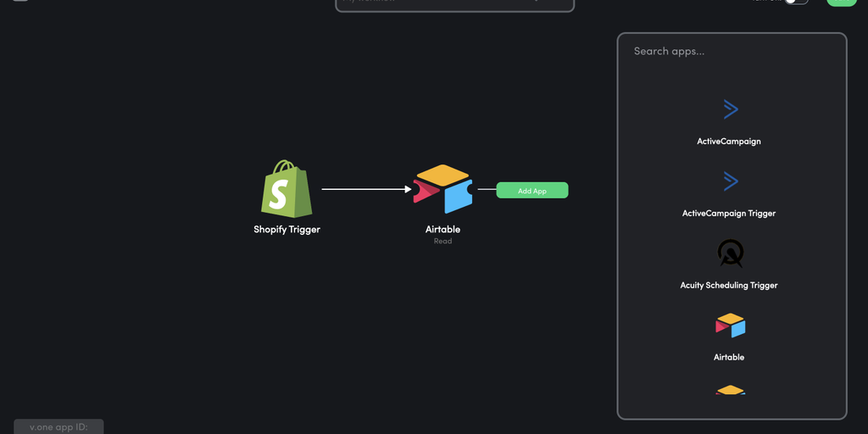Click the ActiveCampaign Trigger icon

tap(730, 181)
